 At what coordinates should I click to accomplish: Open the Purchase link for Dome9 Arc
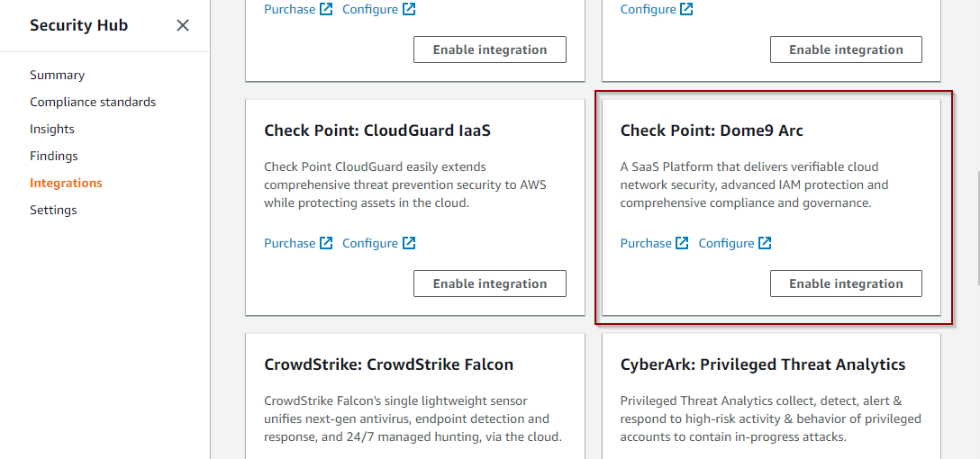(x=646, y=243)
